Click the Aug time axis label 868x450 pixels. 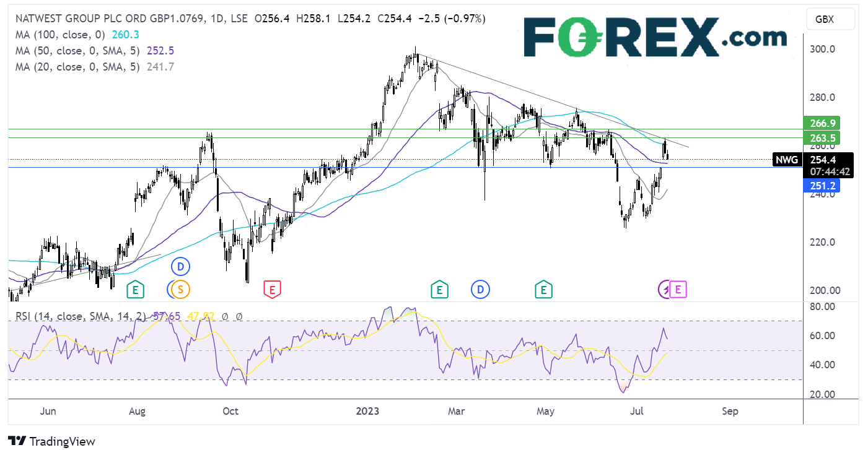coord(138,411)
